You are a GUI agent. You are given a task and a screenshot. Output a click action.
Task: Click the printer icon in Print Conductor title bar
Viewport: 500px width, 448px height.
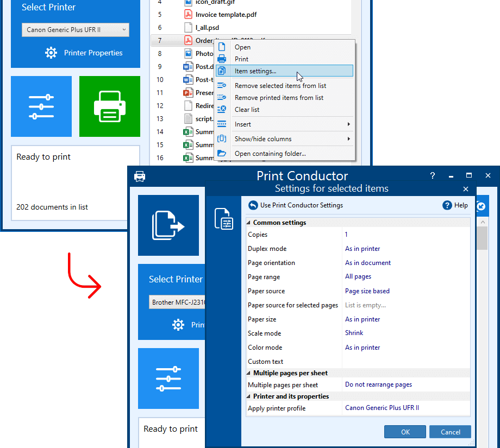(140, 176)
